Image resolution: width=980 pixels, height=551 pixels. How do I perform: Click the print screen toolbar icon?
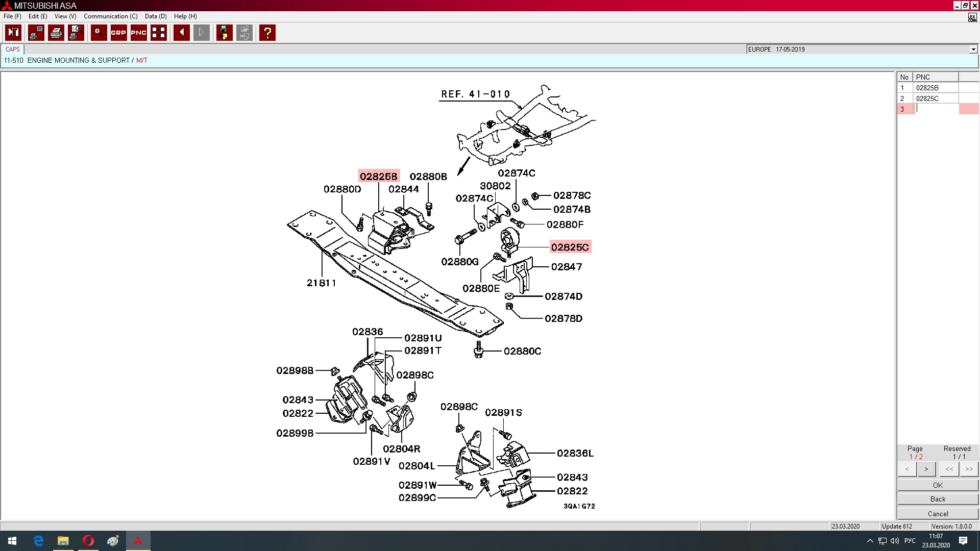[36, 33]
